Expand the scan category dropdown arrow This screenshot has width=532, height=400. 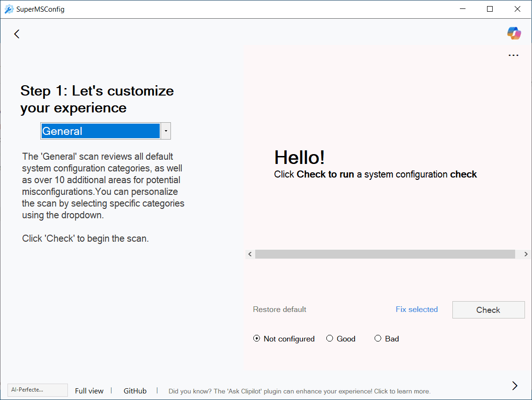[x=166, y=131]
